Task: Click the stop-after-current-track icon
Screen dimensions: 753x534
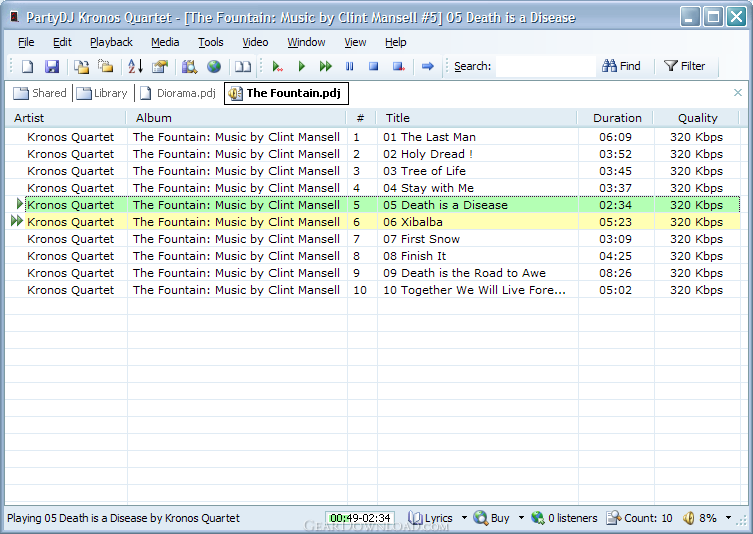Action: point(399,66)
